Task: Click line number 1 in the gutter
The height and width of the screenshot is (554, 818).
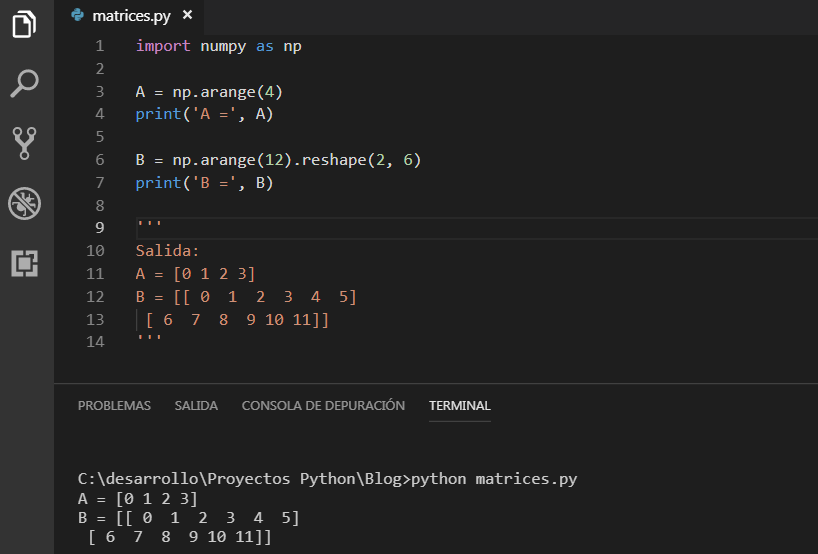Action: 99,46
